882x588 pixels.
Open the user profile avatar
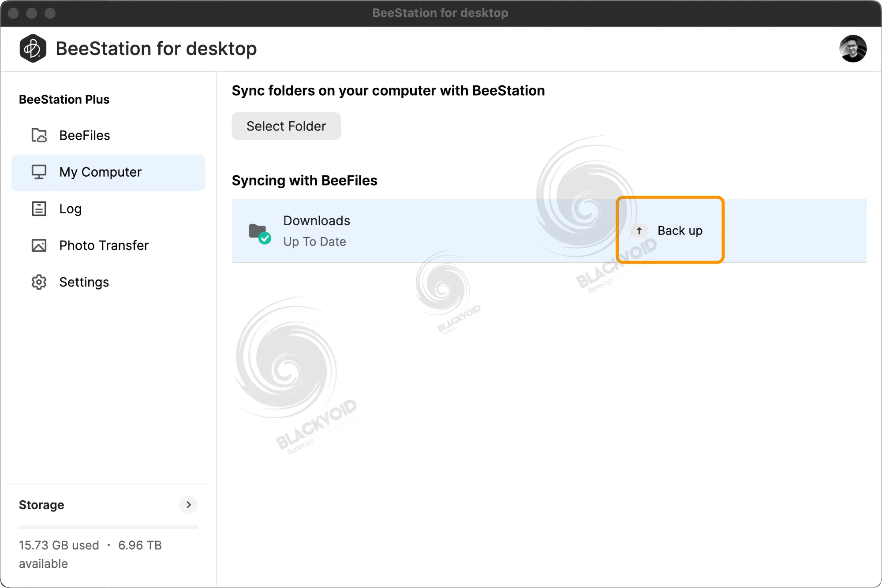(x=852, y=48)
